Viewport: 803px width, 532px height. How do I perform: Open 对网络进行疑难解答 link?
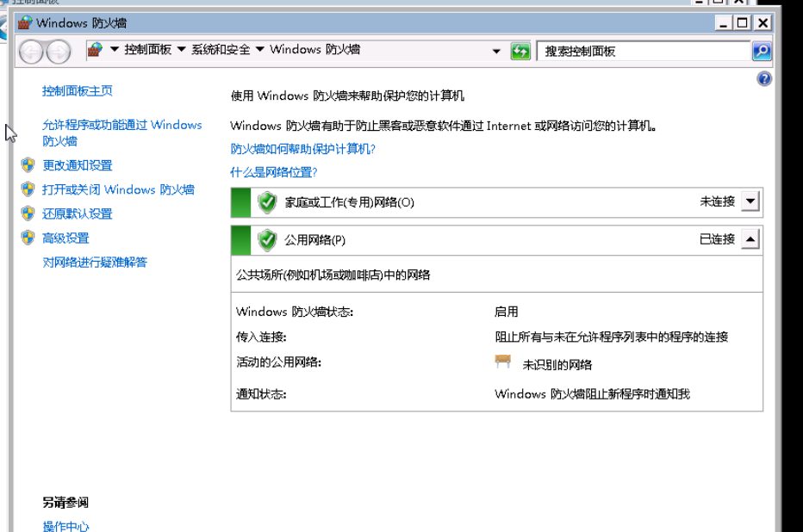pos(95,263)
